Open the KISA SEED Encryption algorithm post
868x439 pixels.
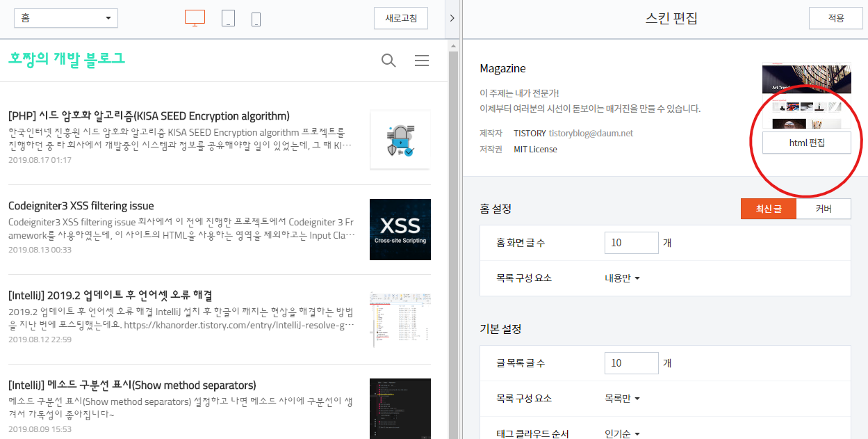point(149,115)
